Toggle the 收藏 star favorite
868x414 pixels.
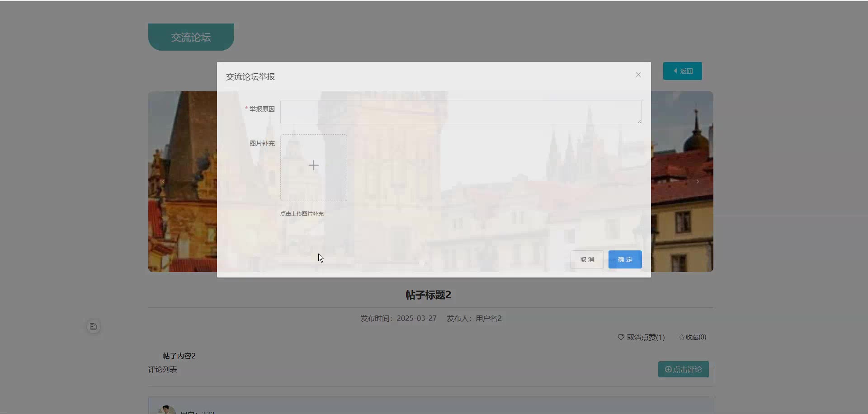coord(692,337)
